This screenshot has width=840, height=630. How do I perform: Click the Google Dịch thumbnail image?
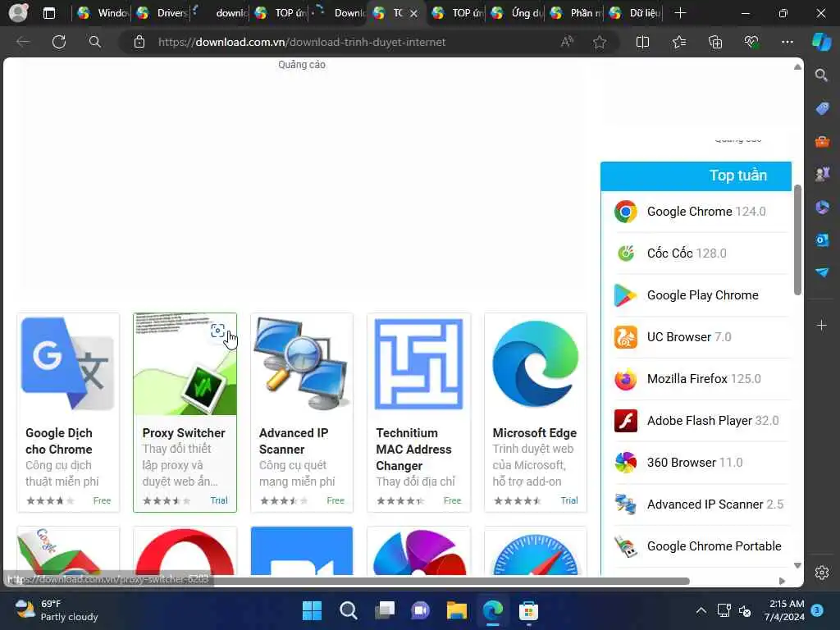tap(68, 363)
